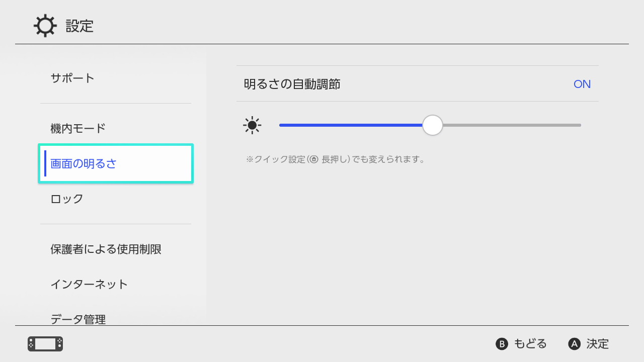Open 保護者による使用制限 settings
The image size is (644, 362).
pos(106,249)
